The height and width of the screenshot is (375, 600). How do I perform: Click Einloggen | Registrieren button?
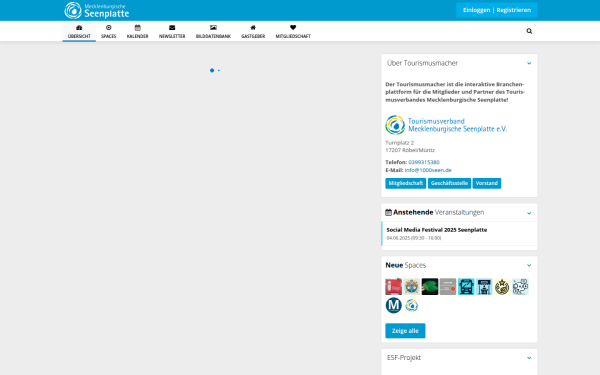pyautogui.click(x=497, y=10)
